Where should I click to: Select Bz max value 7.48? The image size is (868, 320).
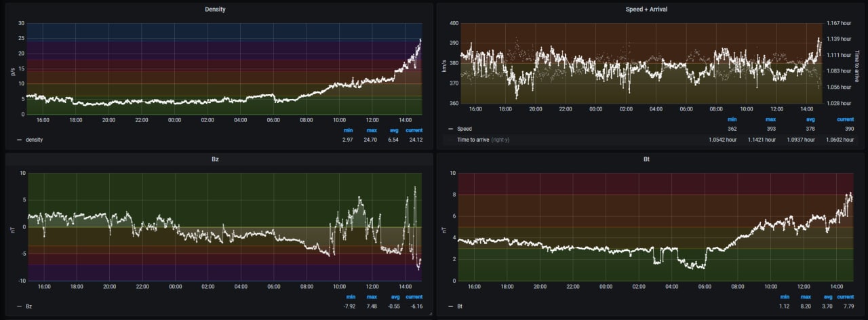pos(372,306)
